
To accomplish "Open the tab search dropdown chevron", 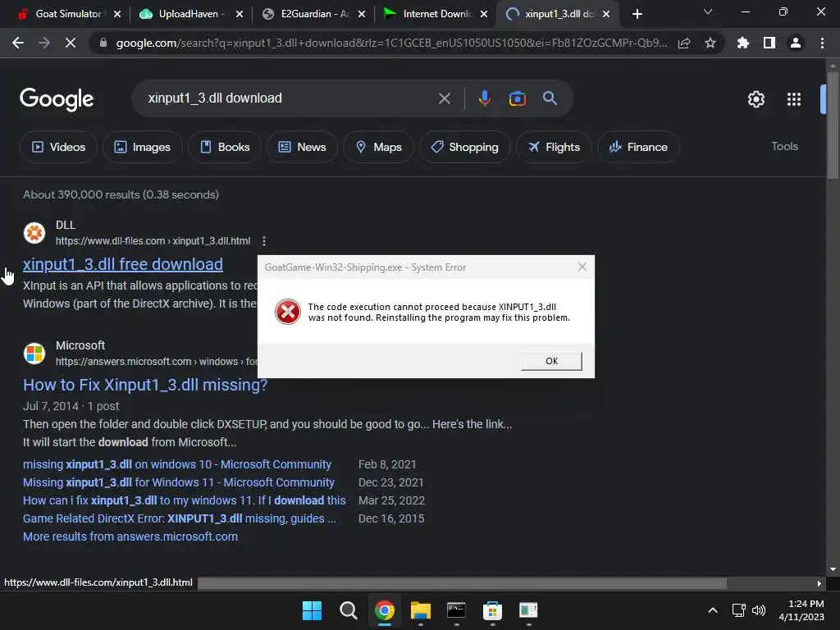I will click(x=708, y=11).
